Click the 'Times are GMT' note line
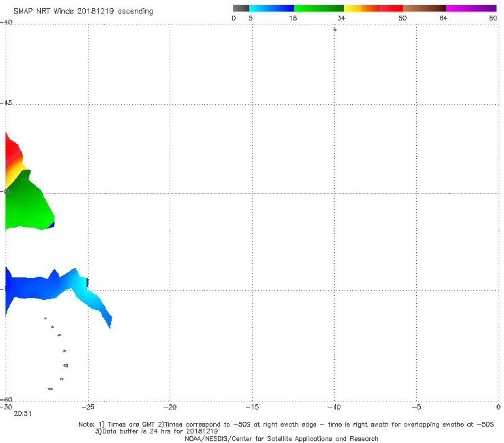Screen dimensions: 504x443 pyautogui.click(x=286, y=425)
